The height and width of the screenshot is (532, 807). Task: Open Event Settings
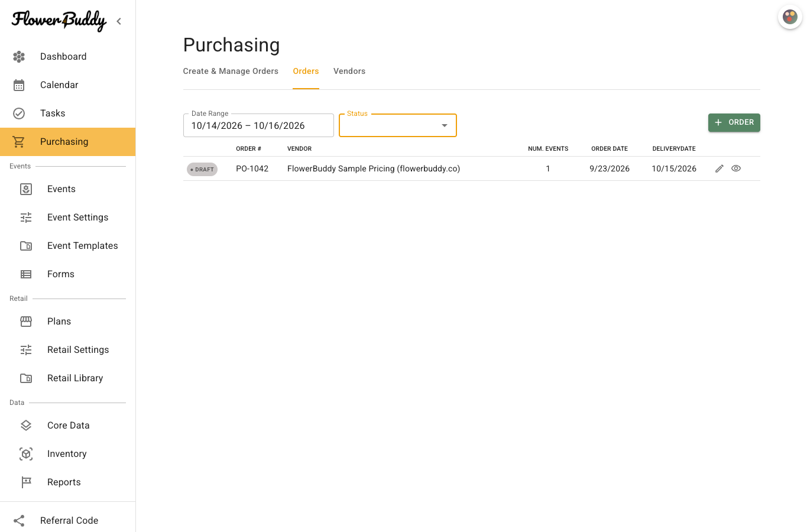click(x=67, y=218)
